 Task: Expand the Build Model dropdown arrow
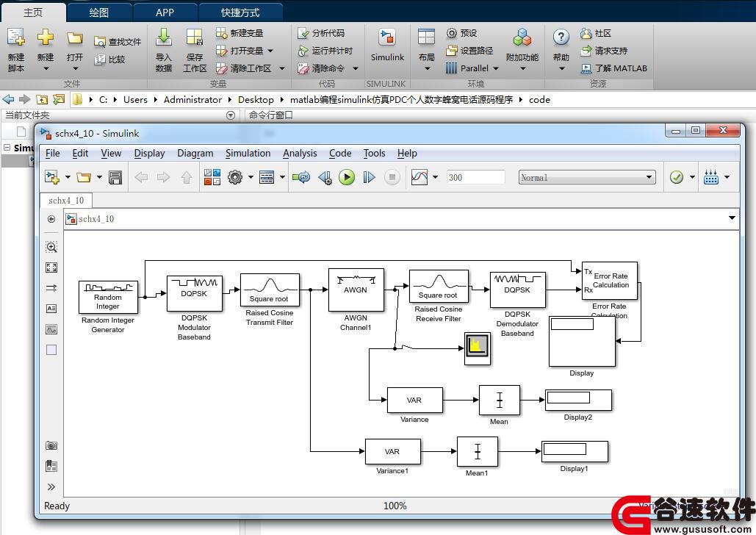727,177
